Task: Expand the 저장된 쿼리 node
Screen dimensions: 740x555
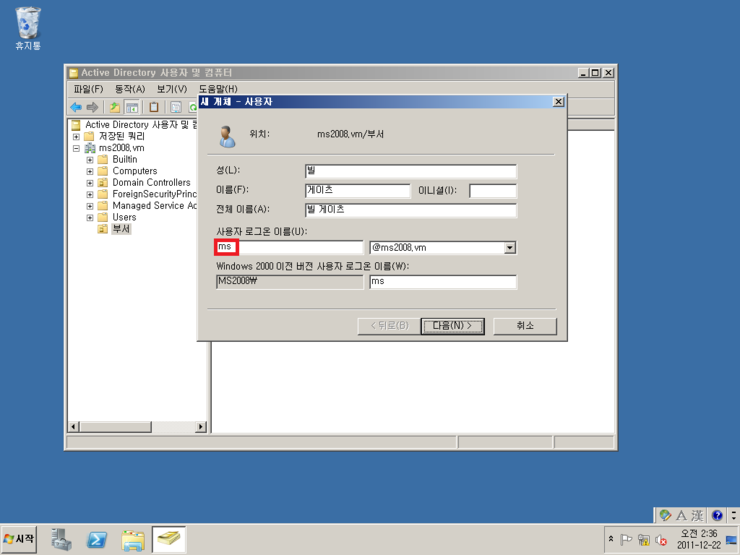Action: click(76, 136)
